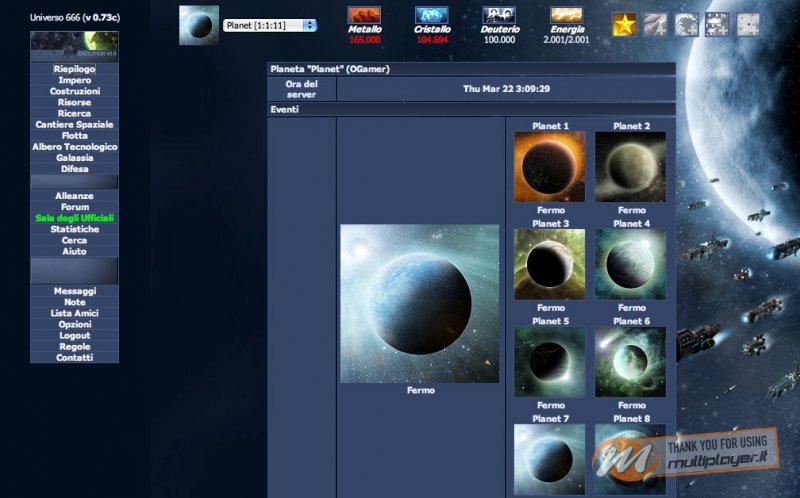Click the Cristallo resource icon
This screenshot has height=498, width=800.
click(x=432, y=15)
